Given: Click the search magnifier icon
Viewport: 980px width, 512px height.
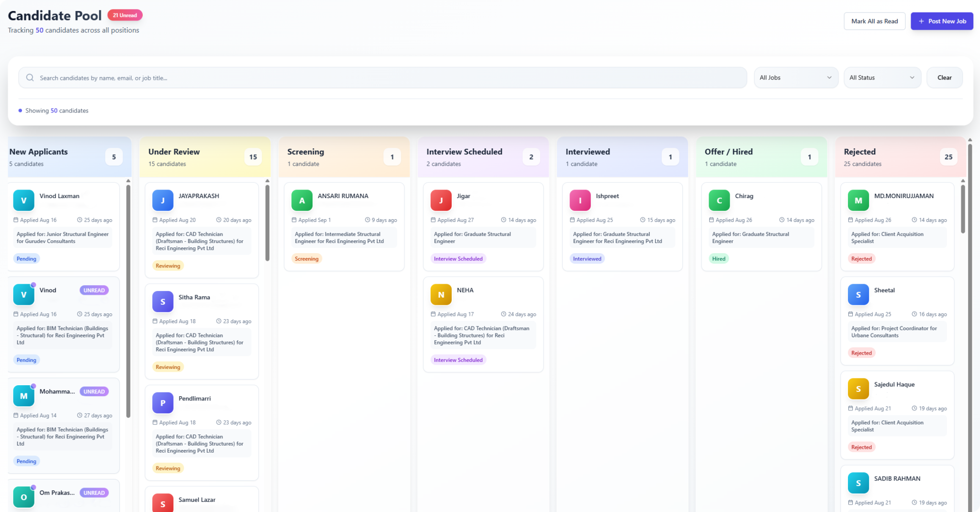Looking at the screenshot, I should [x=30, y=78].
